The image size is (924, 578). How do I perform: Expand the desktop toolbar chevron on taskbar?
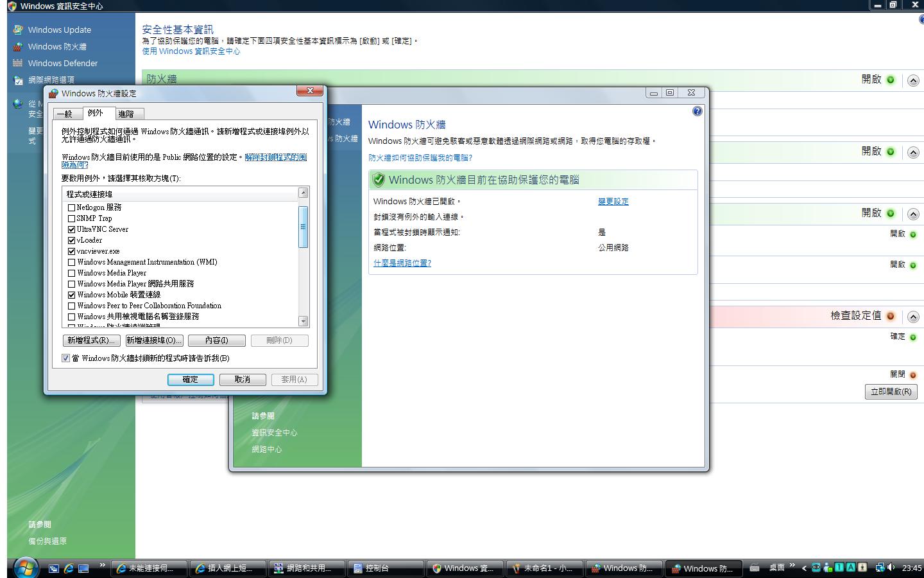tap(792, 565)
